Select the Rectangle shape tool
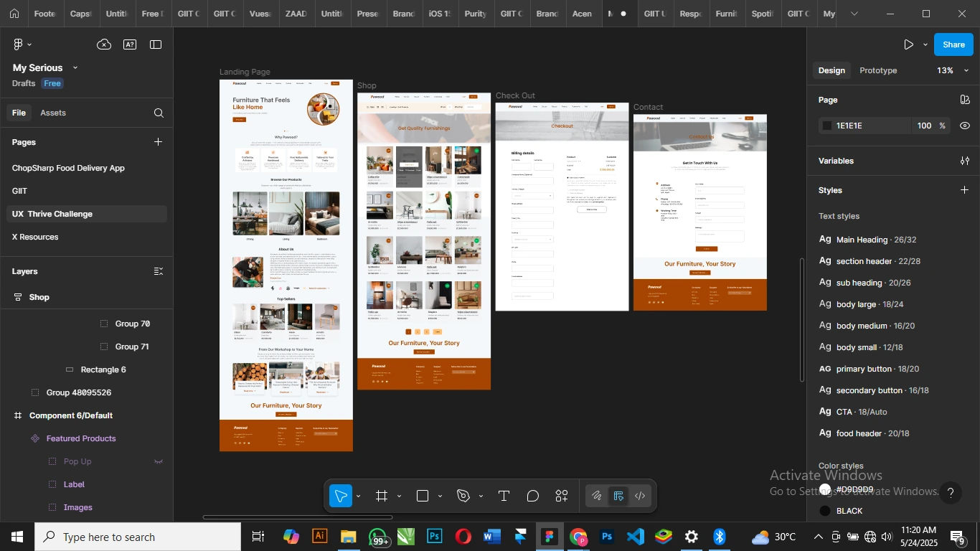 click(423, 495)
